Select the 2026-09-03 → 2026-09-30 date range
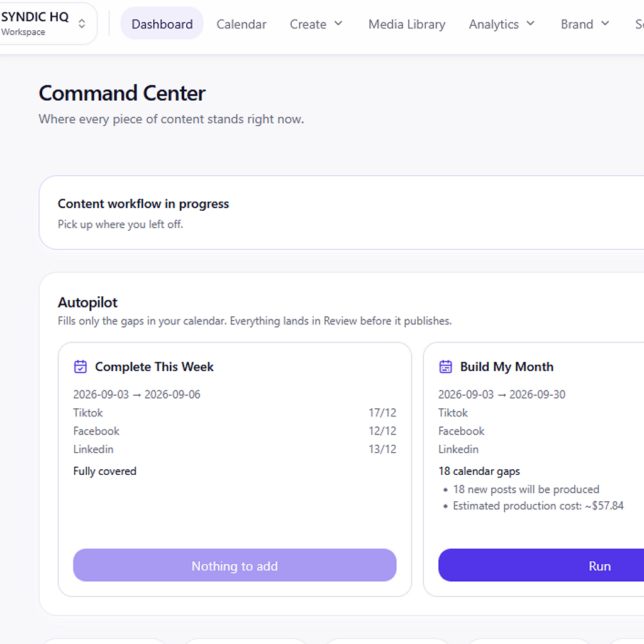Screen dimensions: 644x644 (502, 394)
